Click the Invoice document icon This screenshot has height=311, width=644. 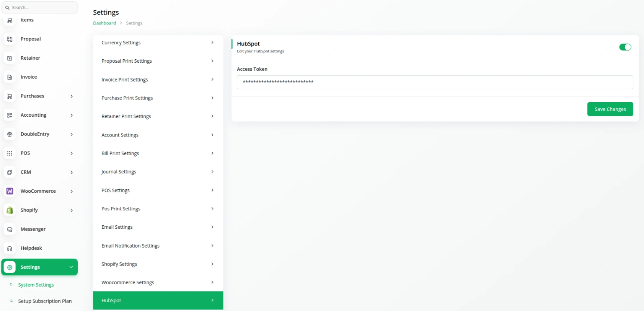click(10, 77)
